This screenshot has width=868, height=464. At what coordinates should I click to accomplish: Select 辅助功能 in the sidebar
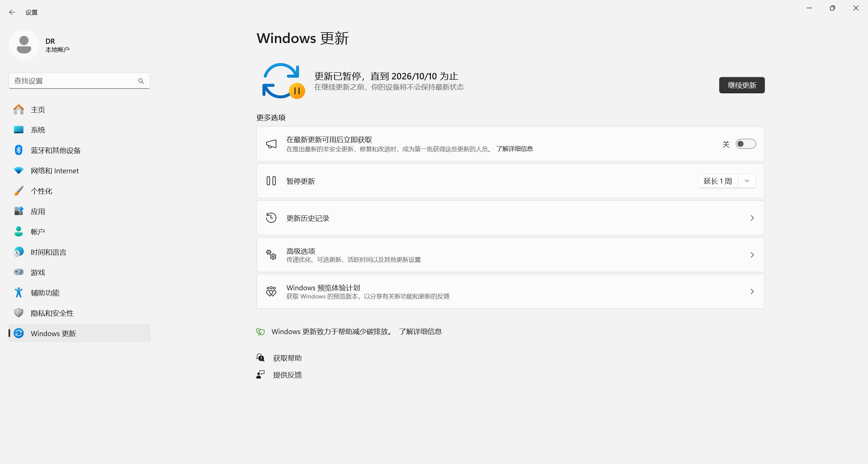[79, 293]
